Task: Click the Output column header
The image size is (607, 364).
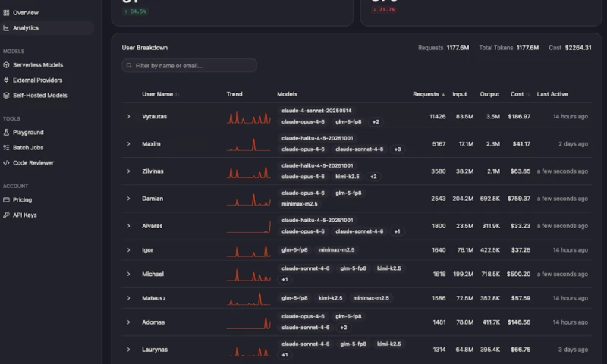Action: (x=489, y=94)
